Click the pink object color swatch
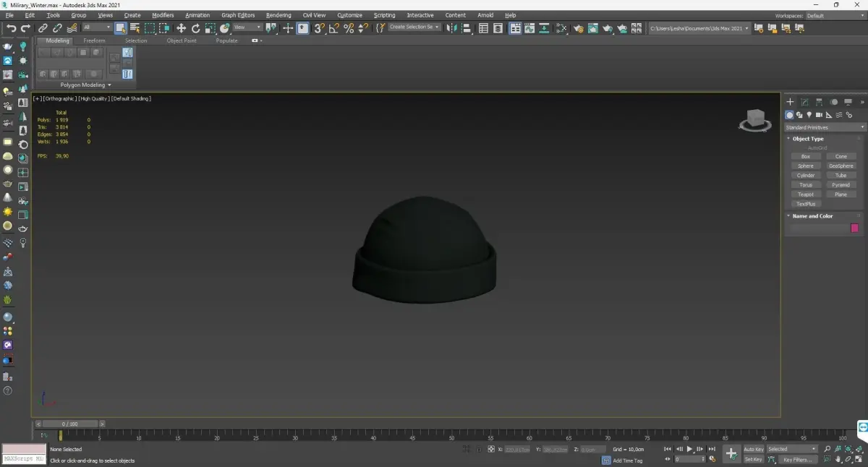868x467 pixels. 854,228
